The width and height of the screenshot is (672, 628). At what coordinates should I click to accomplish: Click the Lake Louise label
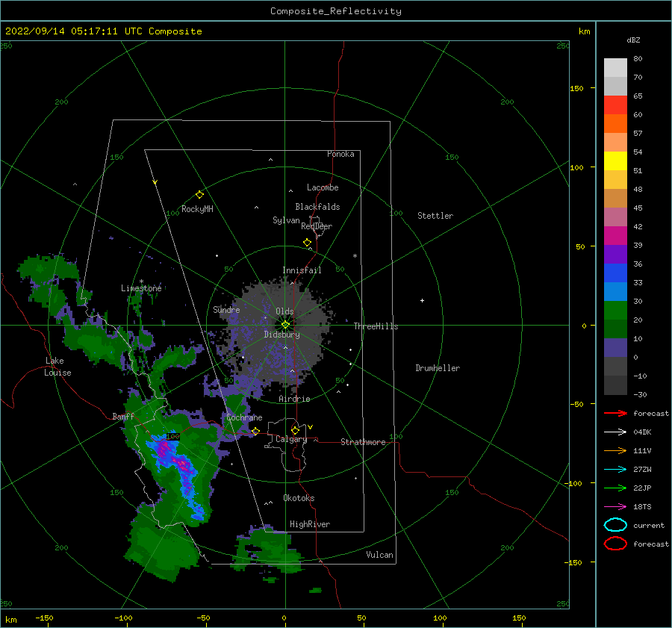coord(57,367)
